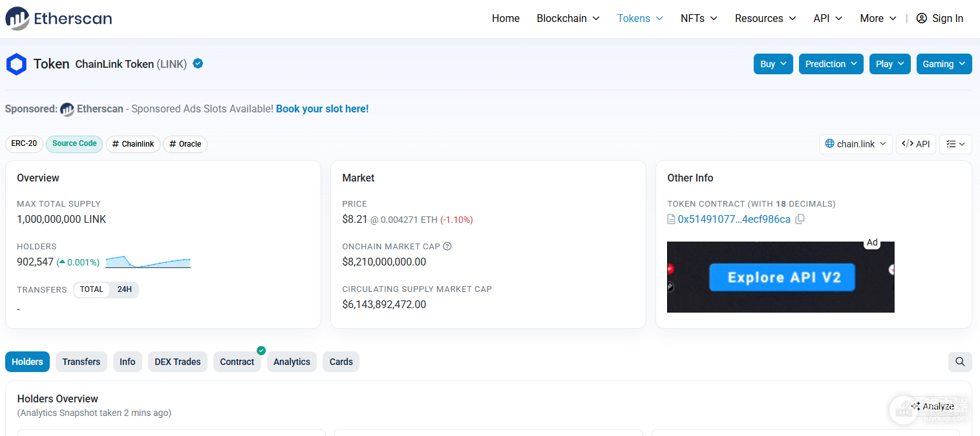Switch to the Analytics tab

(x=292, y=362)
